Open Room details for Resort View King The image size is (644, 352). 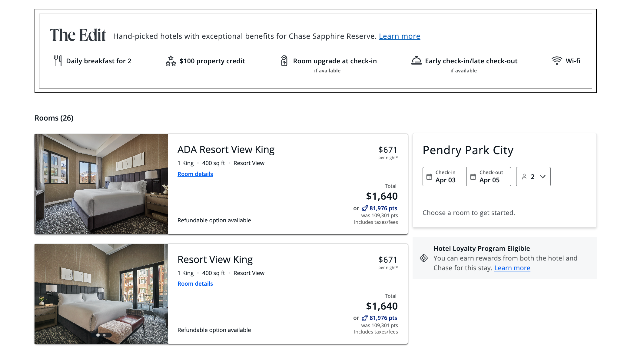tap(195, 284)
